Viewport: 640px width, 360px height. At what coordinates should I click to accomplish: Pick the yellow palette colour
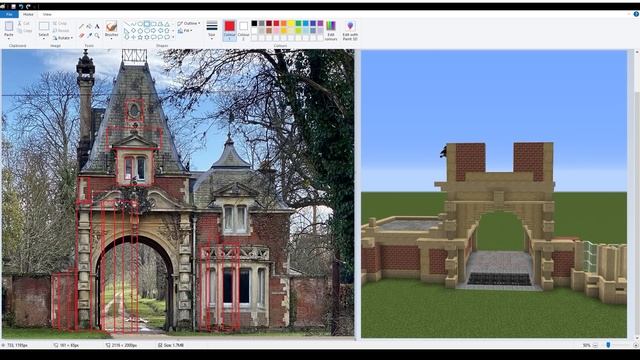pos(291,23)
